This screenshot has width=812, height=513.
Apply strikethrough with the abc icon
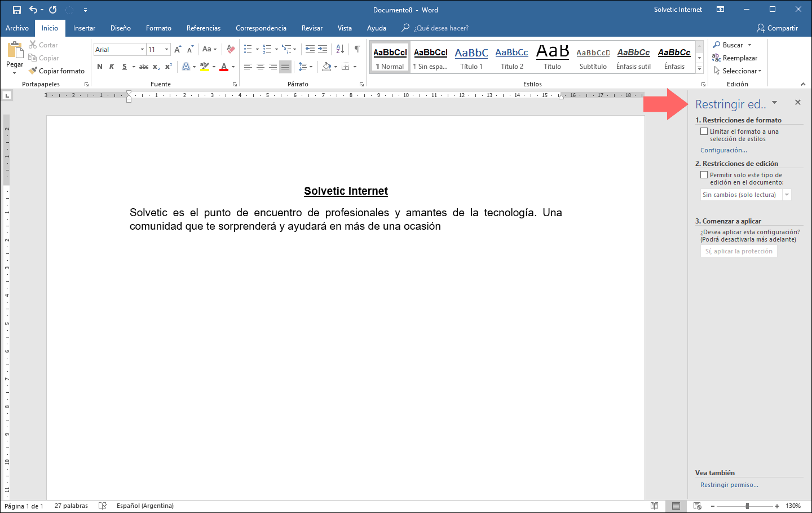pyautogui.click(x=144, y=67)
